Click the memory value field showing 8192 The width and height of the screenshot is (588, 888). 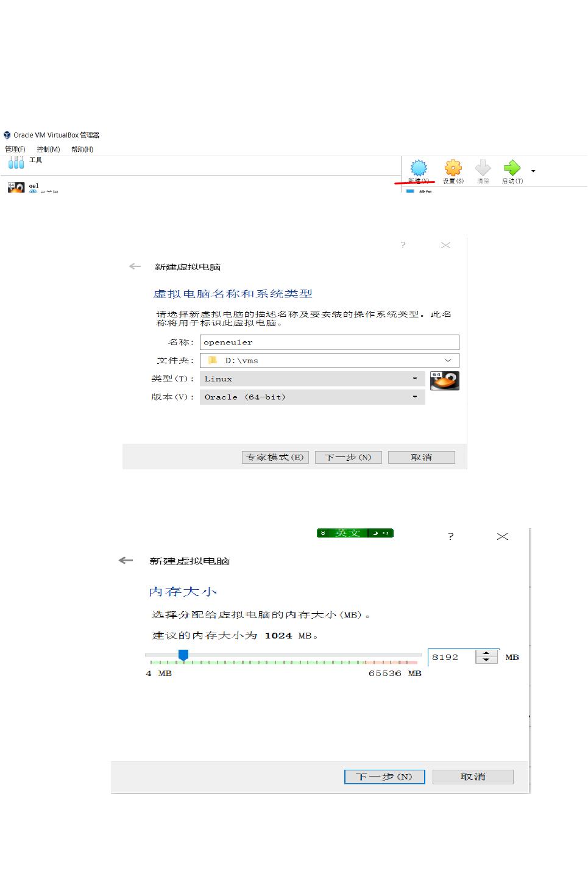click(x=451, y=657)
